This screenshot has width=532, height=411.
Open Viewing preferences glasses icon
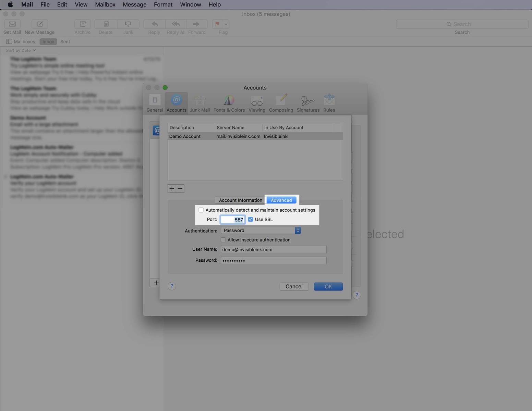coord(257,103)
